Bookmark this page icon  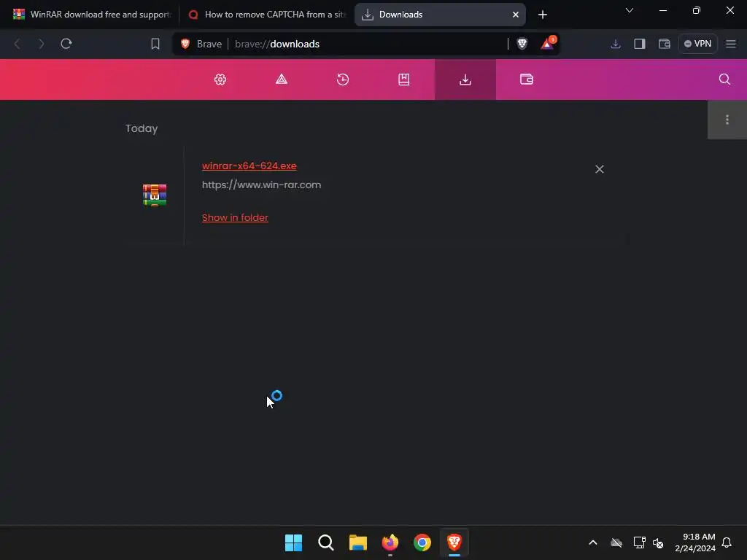pyautogui.click(x=155, y=44)
